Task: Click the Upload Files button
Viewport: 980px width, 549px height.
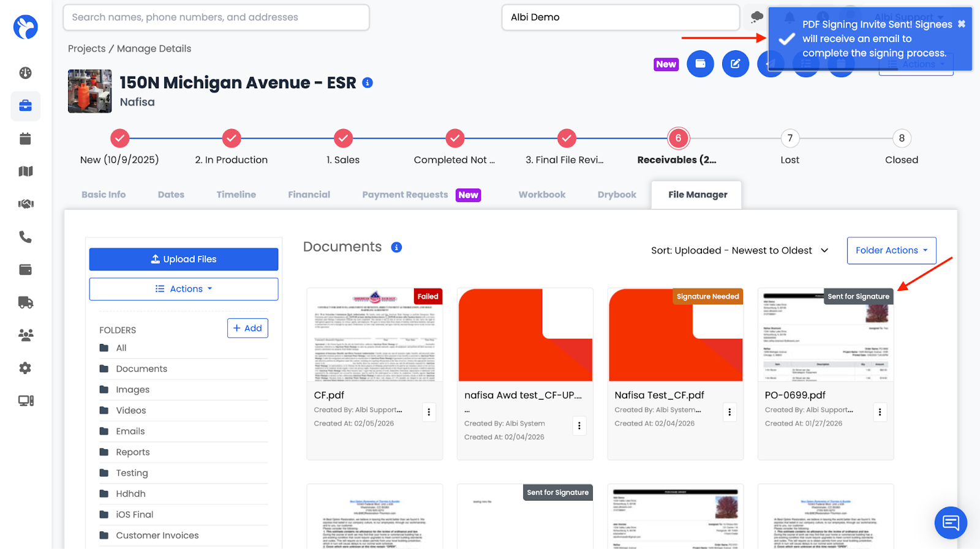Action: [x=184, y=259]
